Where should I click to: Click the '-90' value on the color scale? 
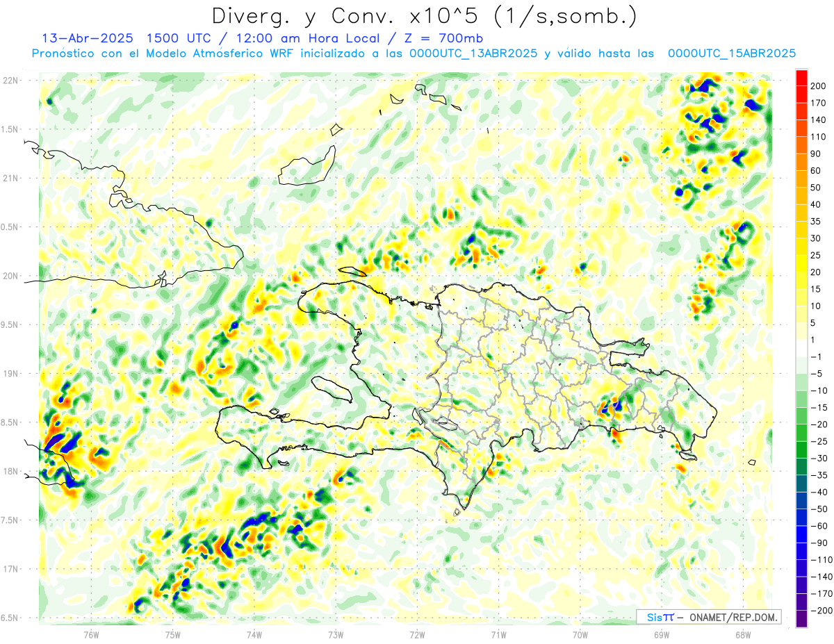[819, 543]
